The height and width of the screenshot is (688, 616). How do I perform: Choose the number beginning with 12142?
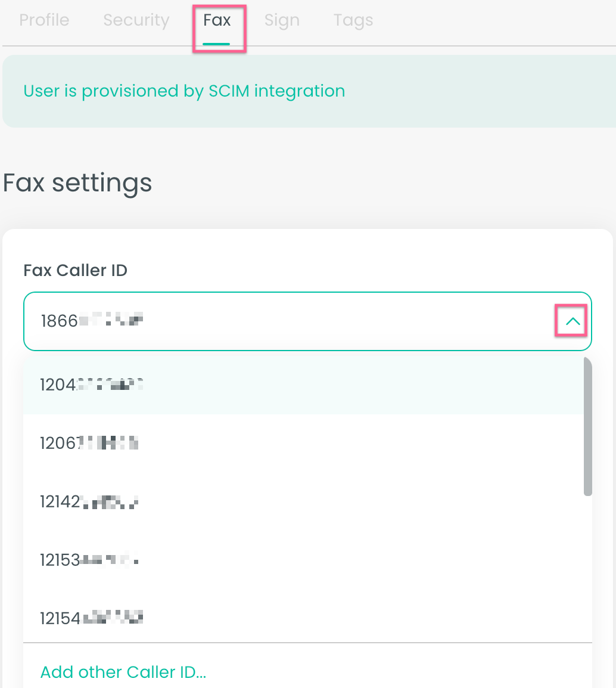[88, 501]
